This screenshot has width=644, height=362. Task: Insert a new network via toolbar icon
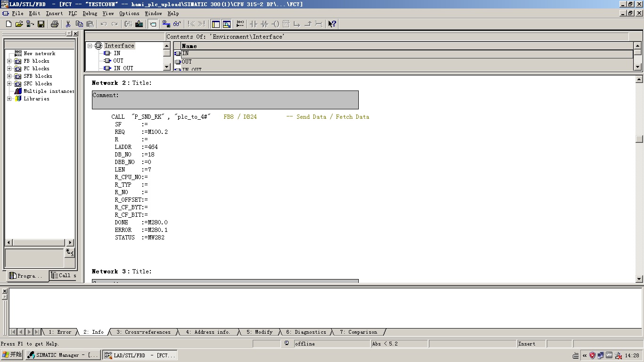[x=240, y=24]
